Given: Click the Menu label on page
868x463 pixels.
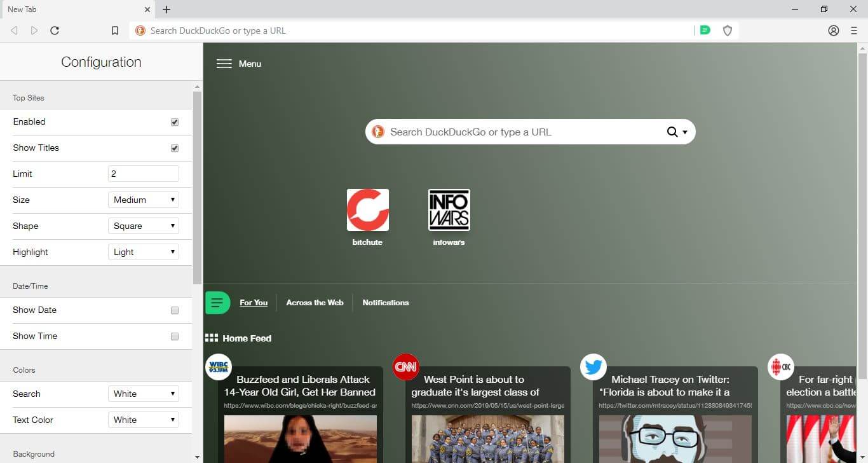Looking at the screenshot, I should (250, 64).
